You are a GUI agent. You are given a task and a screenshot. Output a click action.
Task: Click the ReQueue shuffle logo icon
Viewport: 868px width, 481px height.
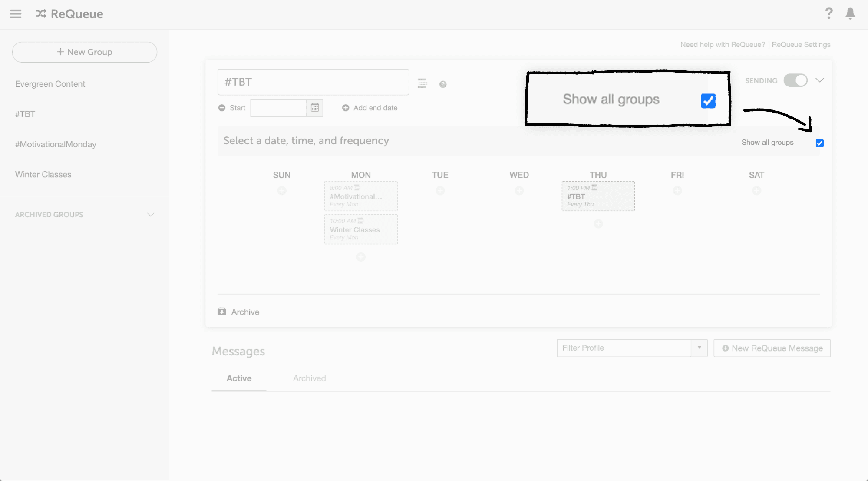(41, 13)
